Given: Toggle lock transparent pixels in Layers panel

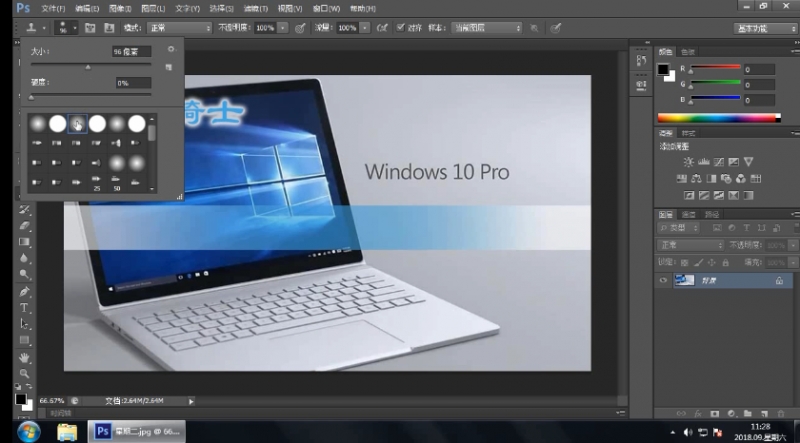Looking at the screenshot, I should click(x=685, y=262).
